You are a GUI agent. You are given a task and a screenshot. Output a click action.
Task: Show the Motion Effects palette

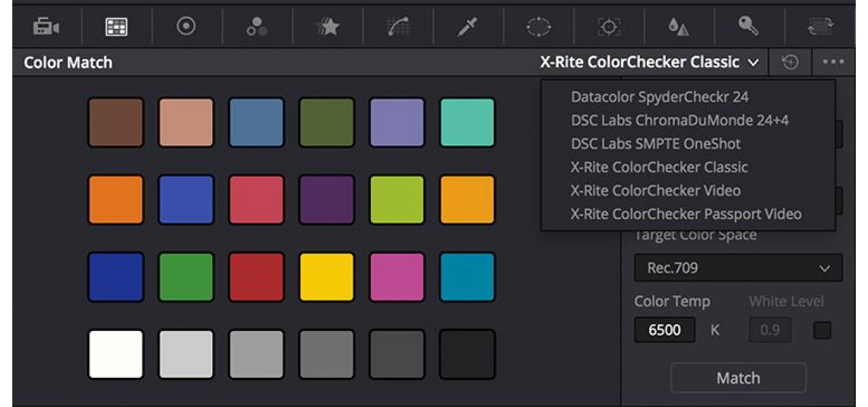pos(327,26)
